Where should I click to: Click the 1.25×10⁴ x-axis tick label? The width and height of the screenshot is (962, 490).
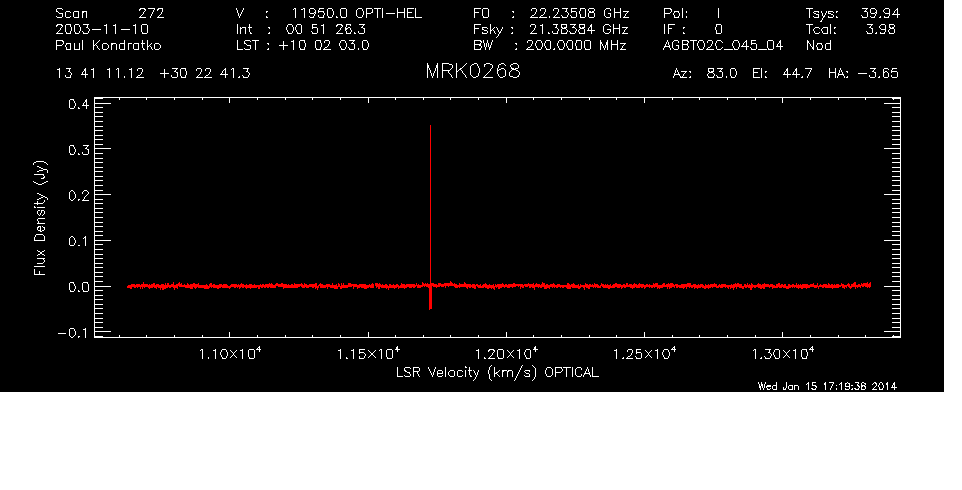pyautogui.click(x=645, y=354)
